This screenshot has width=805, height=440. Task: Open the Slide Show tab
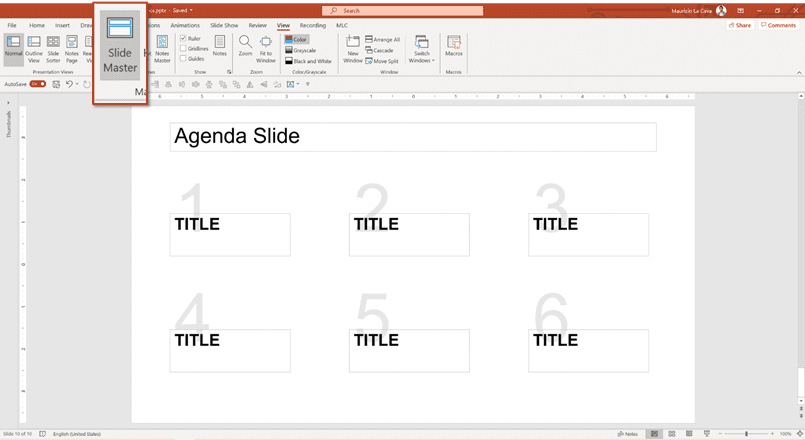(x=224, y=25)
